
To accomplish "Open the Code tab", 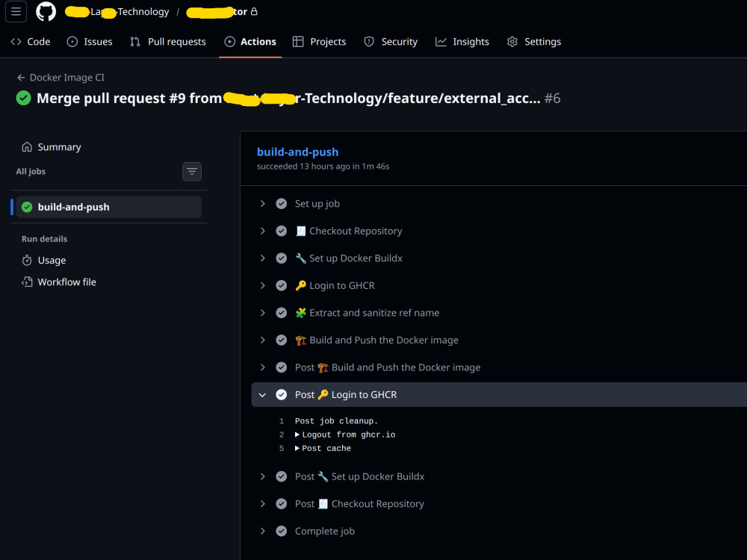I will 31,42.
